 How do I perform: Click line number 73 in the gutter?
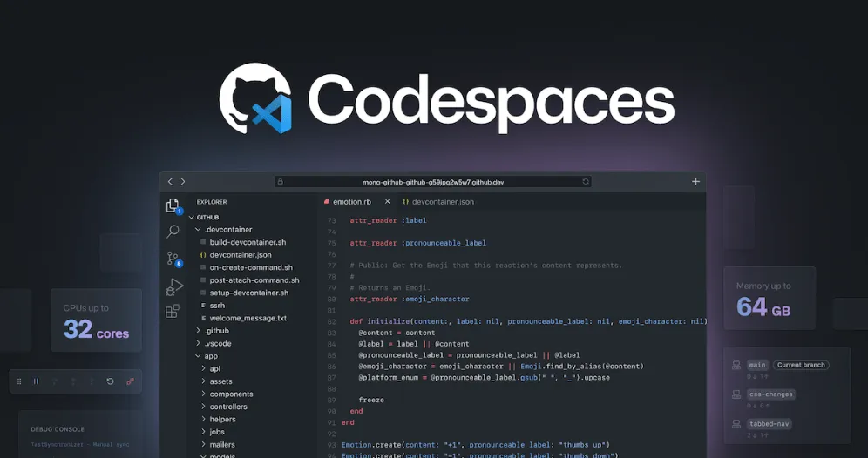tap(331, 220)
